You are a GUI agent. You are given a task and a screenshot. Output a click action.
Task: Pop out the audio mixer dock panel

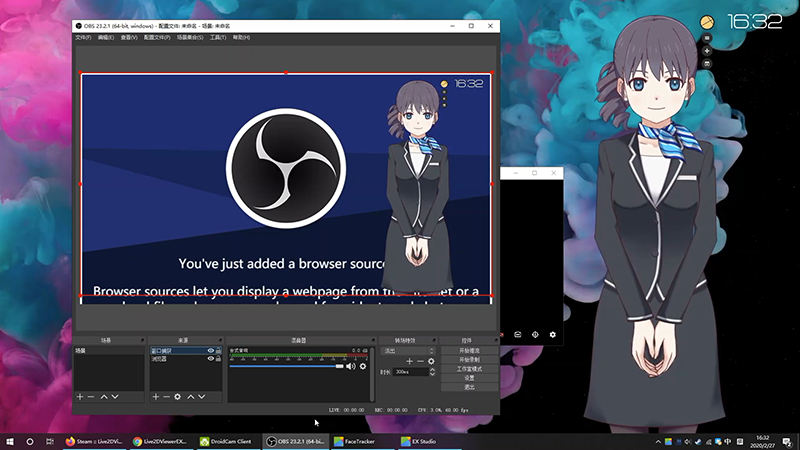coord(373,340)
